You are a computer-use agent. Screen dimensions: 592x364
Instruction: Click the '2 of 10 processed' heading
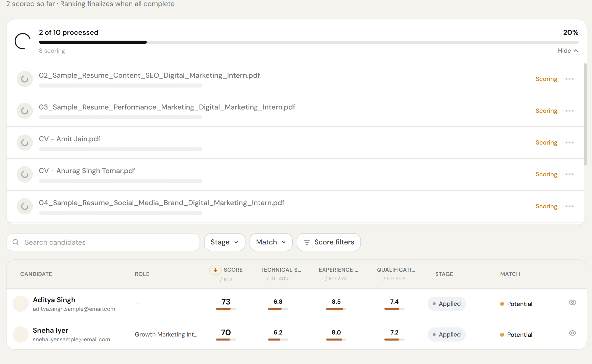68,33
